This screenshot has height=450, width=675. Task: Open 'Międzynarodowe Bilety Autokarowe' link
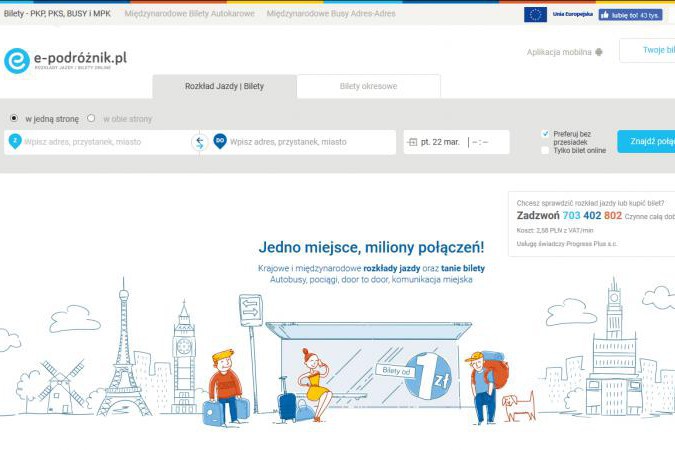189,14
